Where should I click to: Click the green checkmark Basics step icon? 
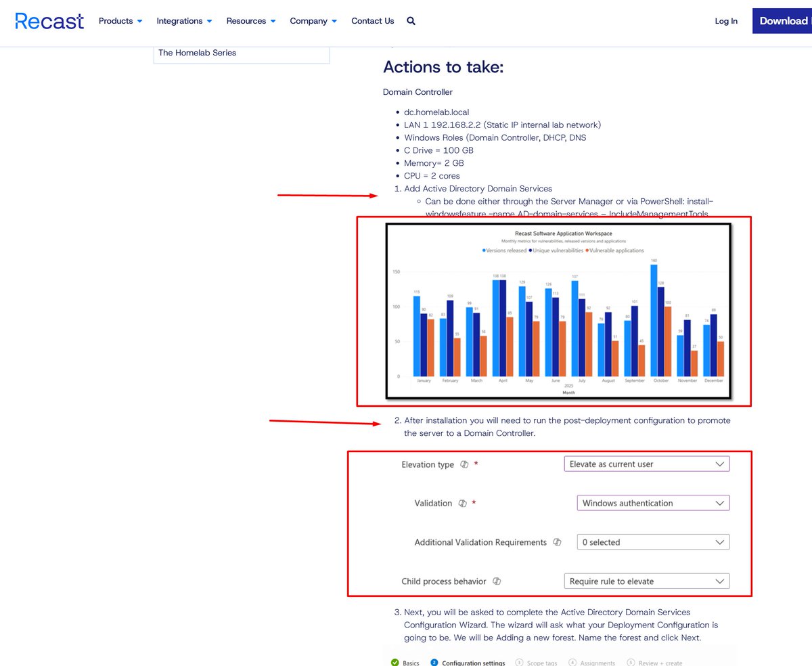click(395, 663)
